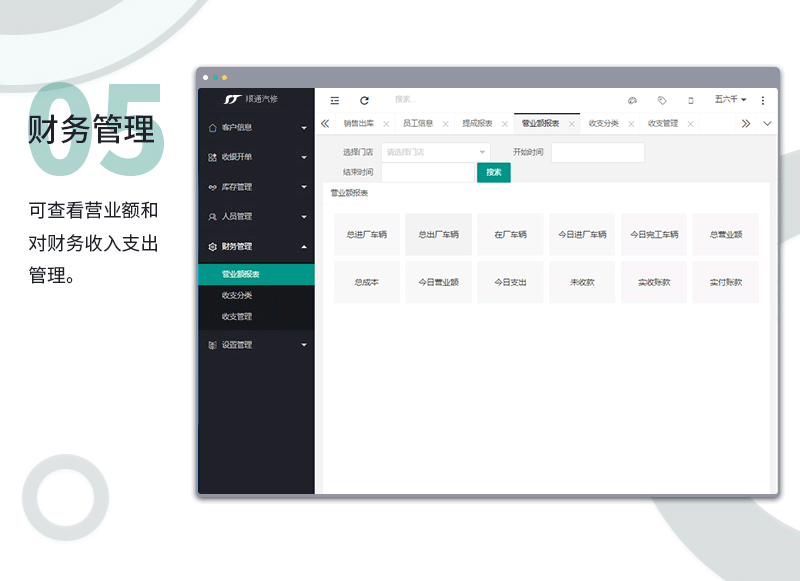Close the 收支分类 tab
The image size is (800, 581).
(x=631, y=124)
